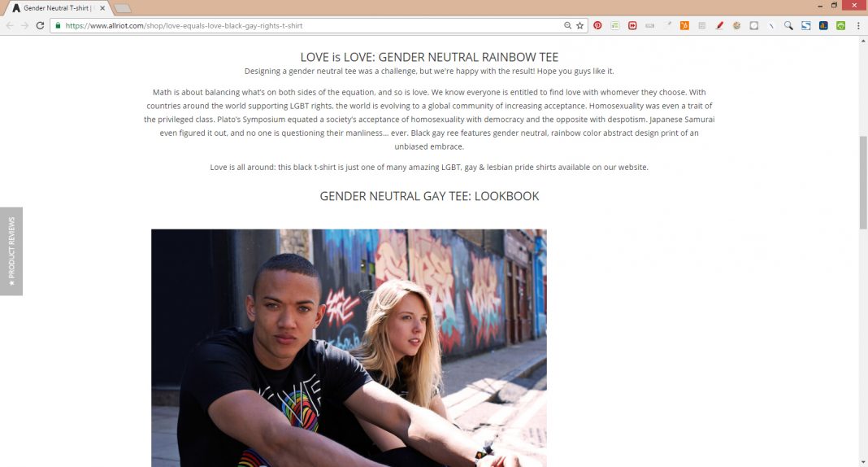
Task: Open the green printer extension icon
Action: pyautogui.click(x=841, y=25)
